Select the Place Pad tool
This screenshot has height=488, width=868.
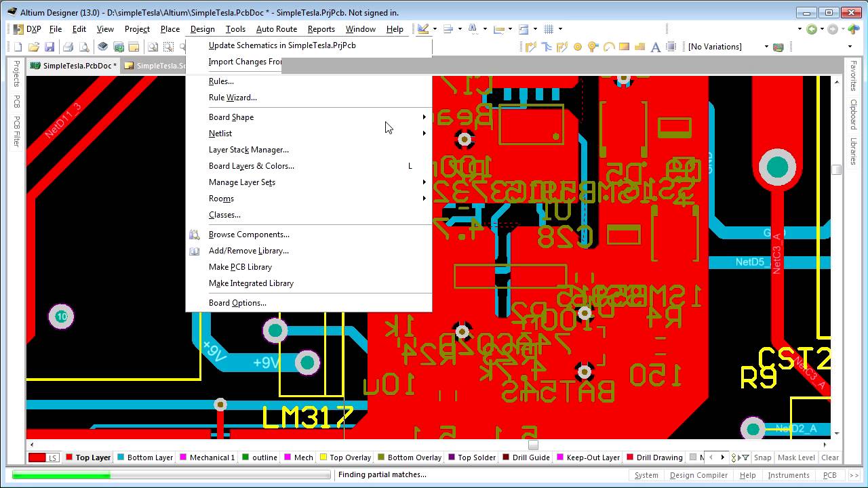[x=578, y=47]
